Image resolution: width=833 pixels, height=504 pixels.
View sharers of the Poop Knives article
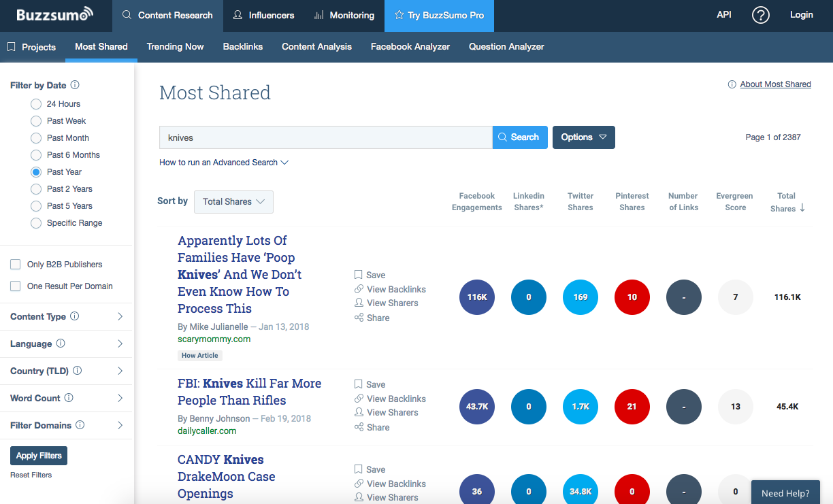click(x=387, y=303)
